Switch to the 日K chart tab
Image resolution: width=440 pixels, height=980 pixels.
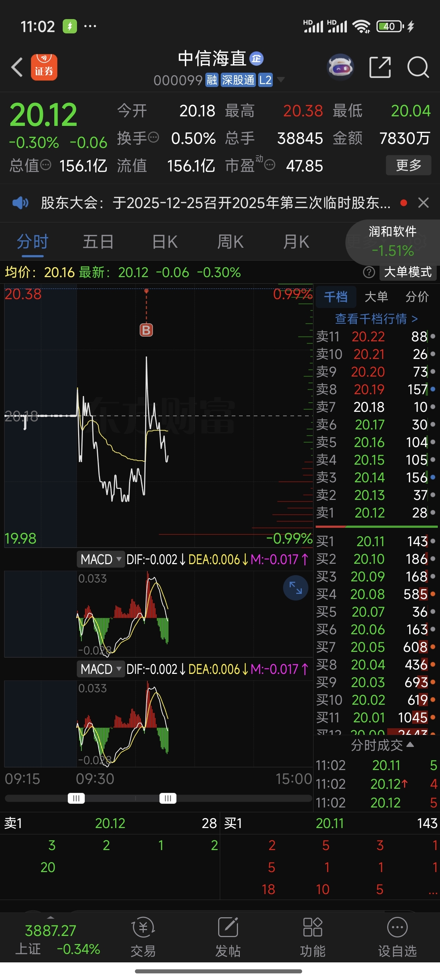(x=165, y=242)
